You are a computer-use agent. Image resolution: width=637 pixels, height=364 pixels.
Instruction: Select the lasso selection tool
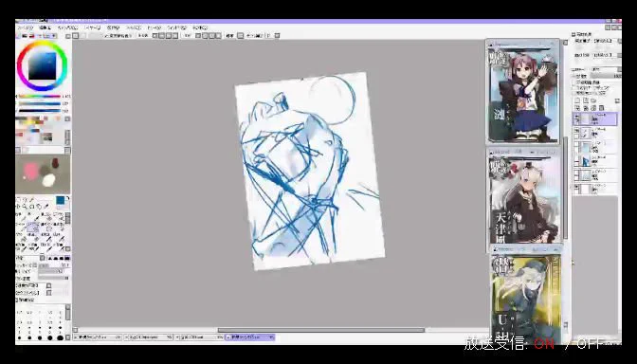point(25,199)
